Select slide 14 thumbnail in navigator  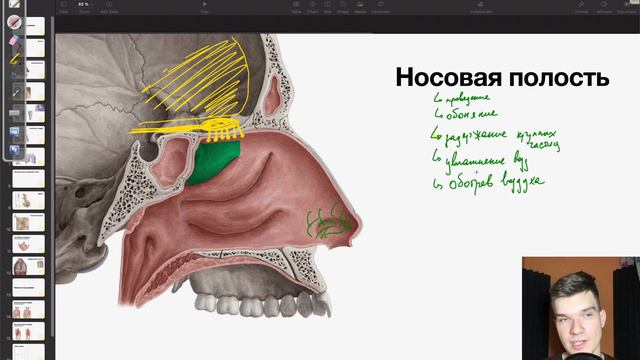coord(28,309)
